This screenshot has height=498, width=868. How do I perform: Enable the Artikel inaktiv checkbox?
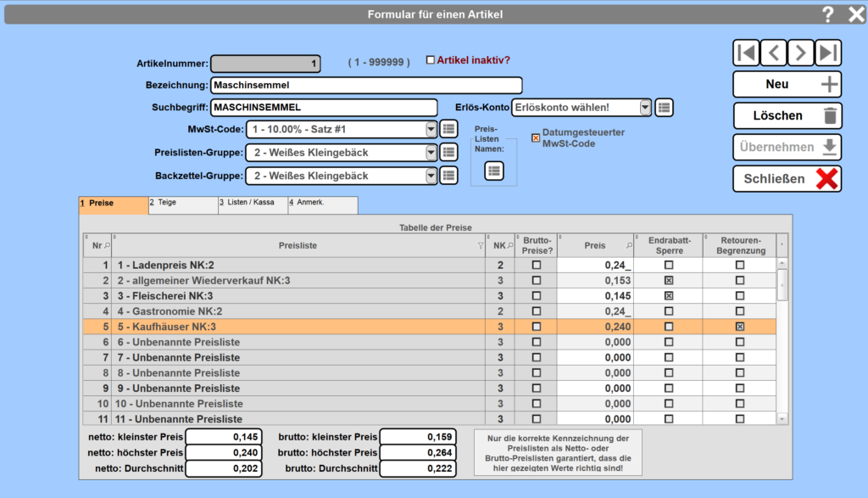[x=431, y=60]
